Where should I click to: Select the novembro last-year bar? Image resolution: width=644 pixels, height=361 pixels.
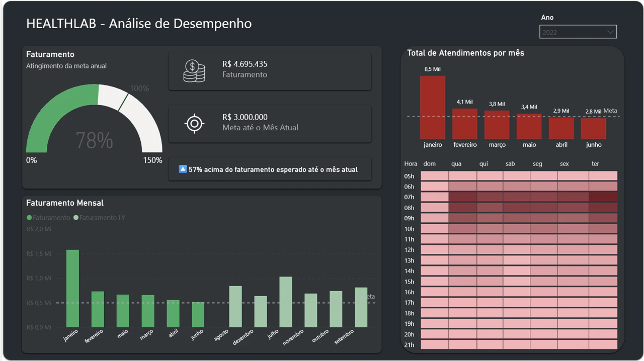click(311, 310)
